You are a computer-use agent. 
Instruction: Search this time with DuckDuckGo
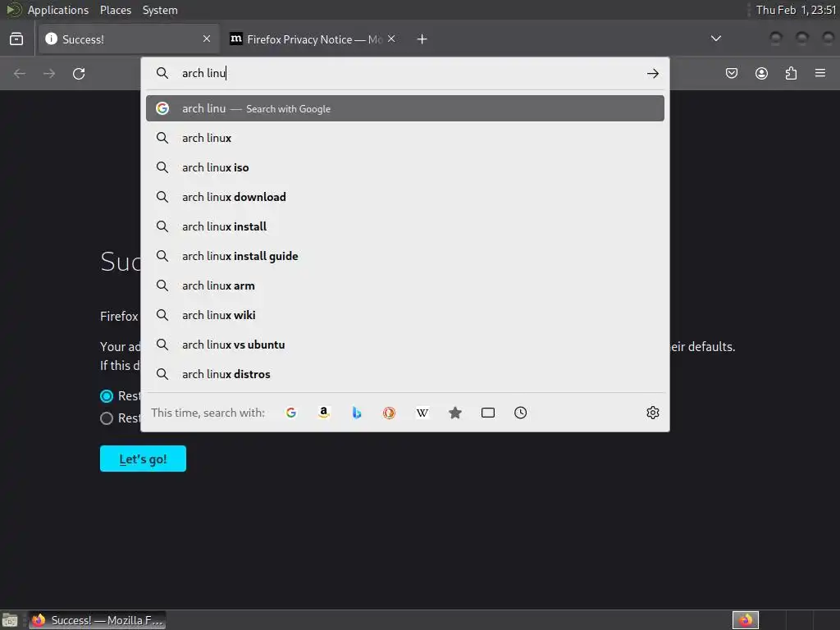point(389,413)
